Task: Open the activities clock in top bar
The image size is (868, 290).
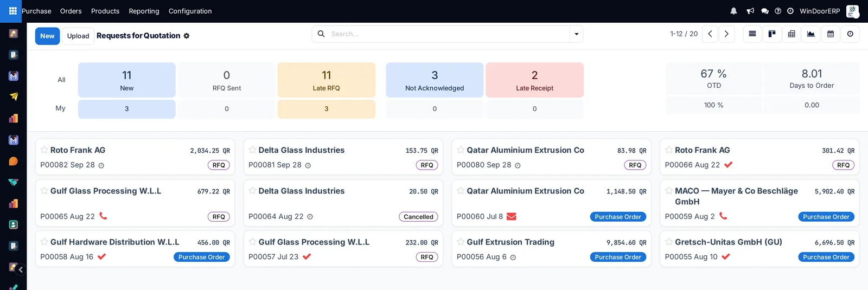Action: 790,11
